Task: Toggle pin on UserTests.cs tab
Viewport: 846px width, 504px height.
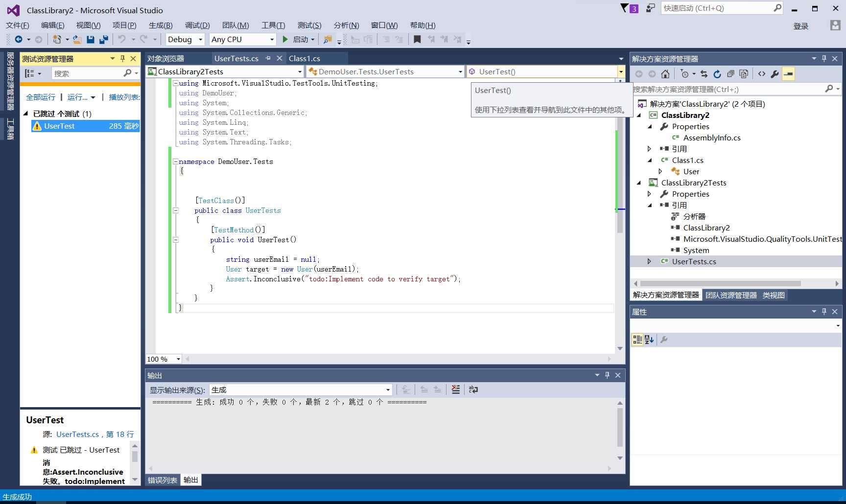Action: pyautogui.click(x=268, y=58)
